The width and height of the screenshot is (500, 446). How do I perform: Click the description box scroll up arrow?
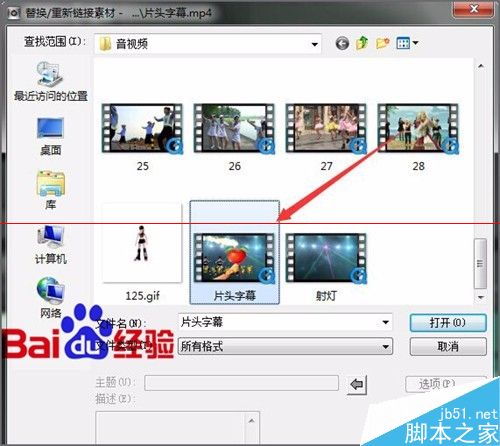252,421
